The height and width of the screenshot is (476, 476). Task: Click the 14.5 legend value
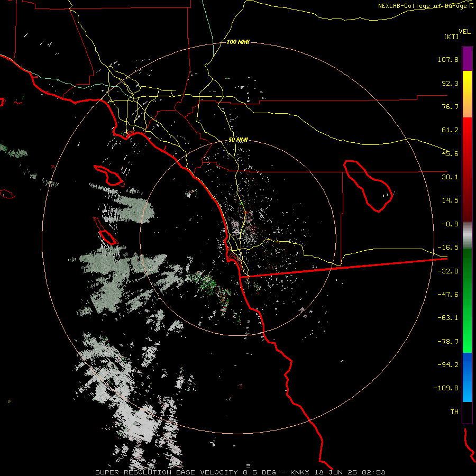[450, 200]
